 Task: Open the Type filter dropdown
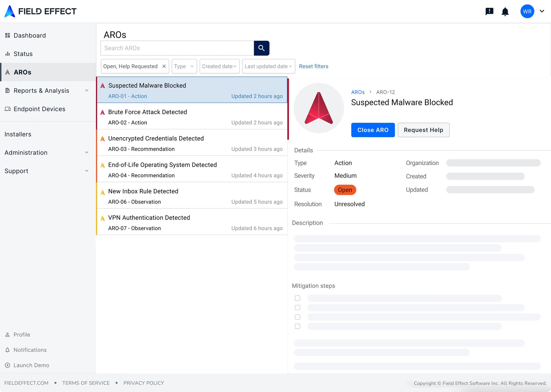[x=184, y=66]
